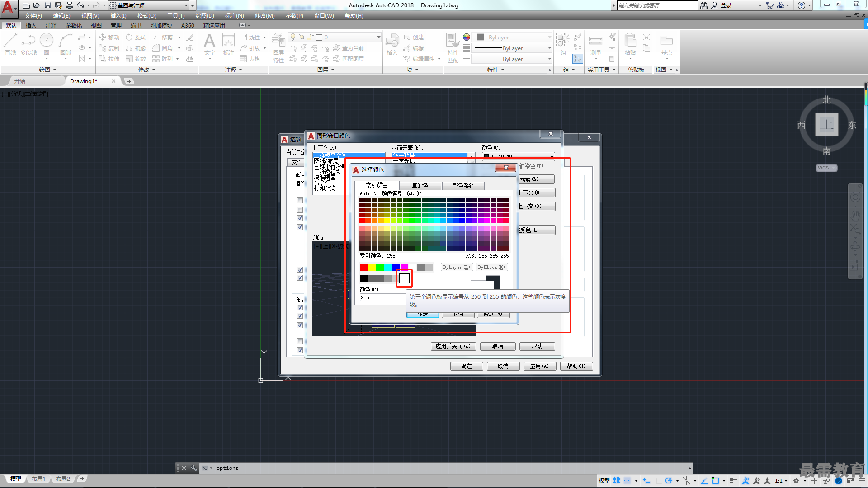Viewport: 868px width, 488px height.
Task: Click the Table (表格) tool
Action: click(x=250, y=59)
